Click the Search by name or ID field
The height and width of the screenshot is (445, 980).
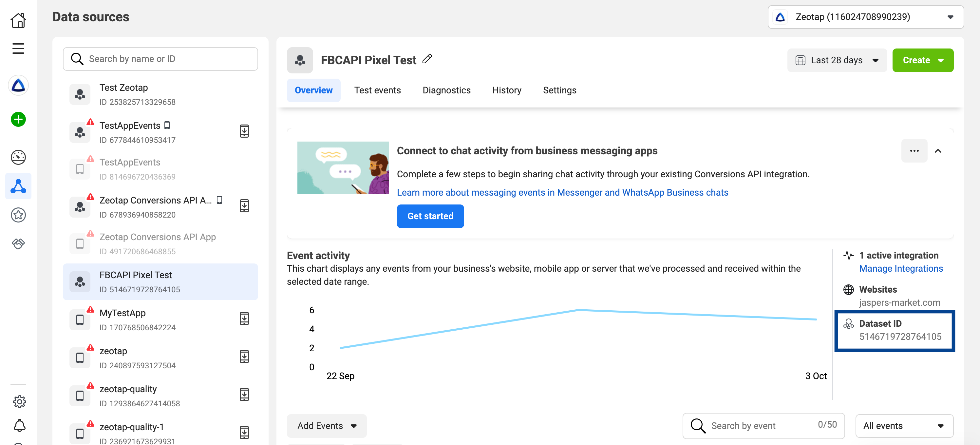pos(160,59)
